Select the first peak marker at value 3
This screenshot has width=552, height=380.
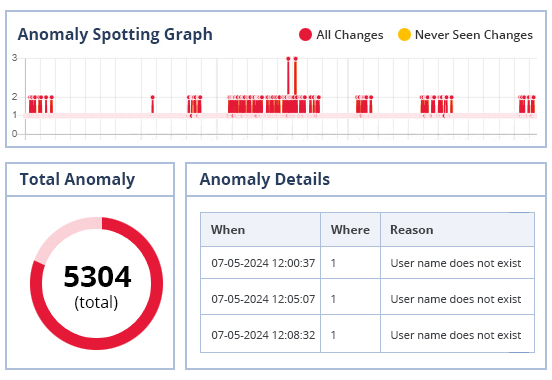288,58
